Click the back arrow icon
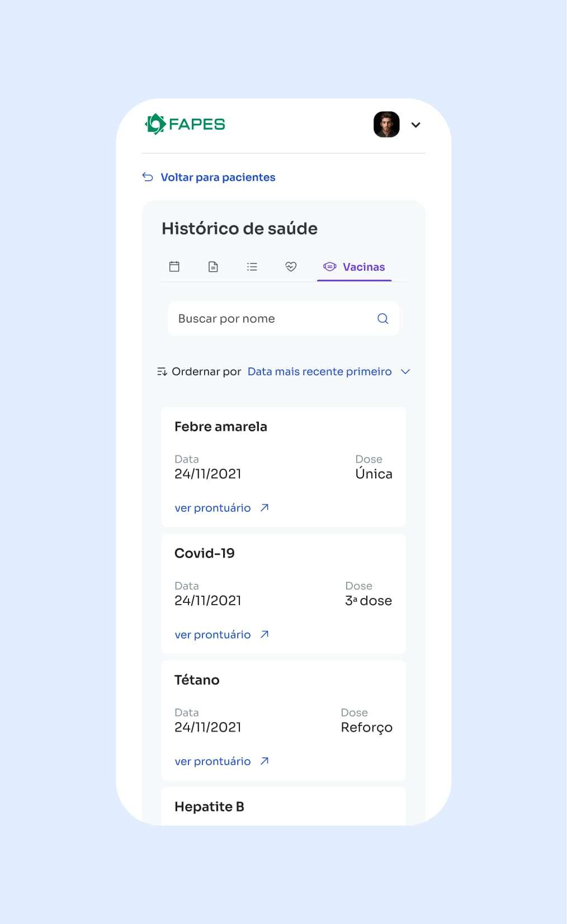The width and height of the screenshot is (567, 924). 148,177
